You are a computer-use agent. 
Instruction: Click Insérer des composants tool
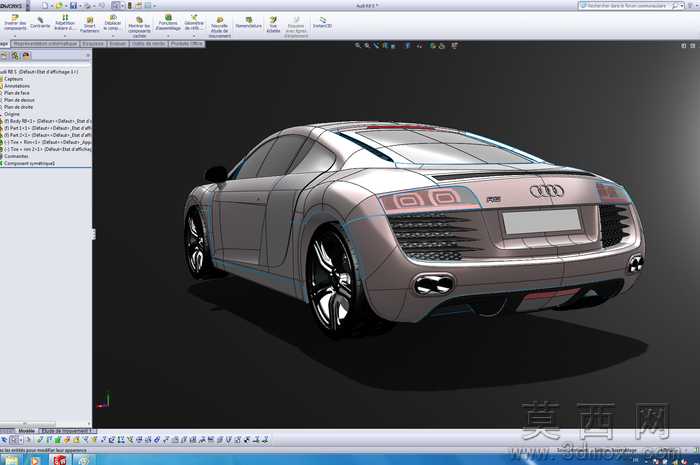coord(15,23)
